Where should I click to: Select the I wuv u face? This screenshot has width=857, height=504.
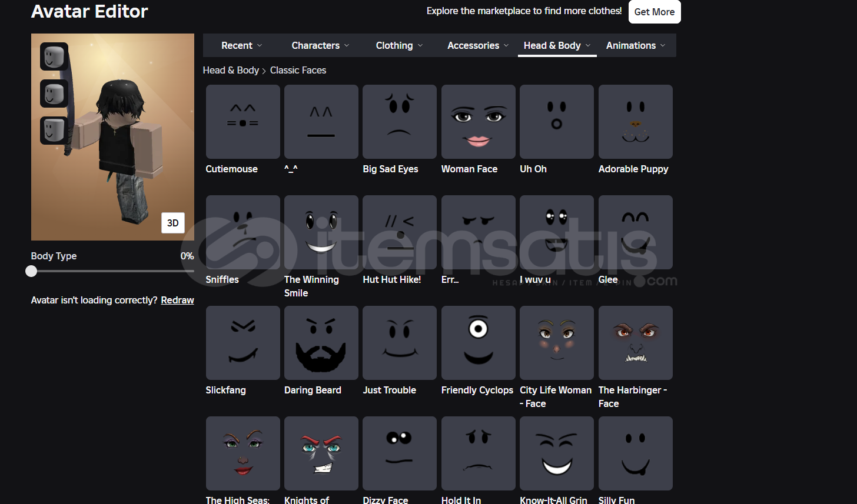pyautogui.click(x=557, y=232)
